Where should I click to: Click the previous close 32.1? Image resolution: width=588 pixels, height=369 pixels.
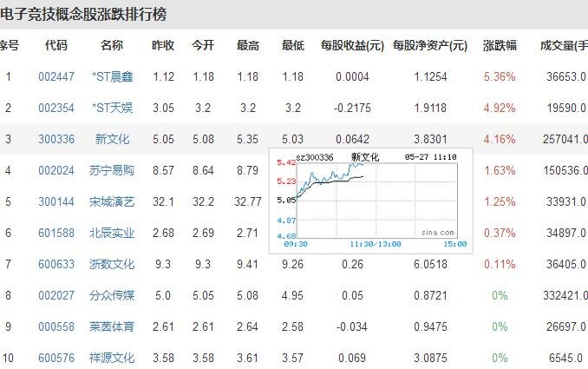(163, 201)
